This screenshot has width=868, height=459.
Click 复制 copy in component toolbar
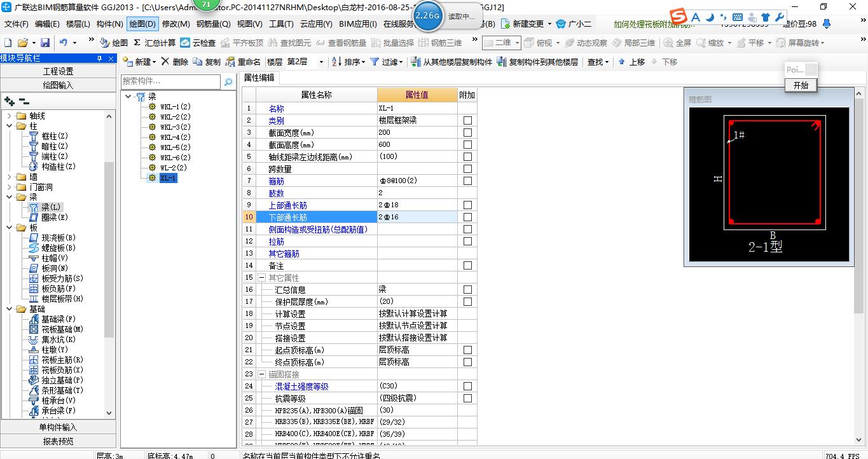[x=207, y=62]
